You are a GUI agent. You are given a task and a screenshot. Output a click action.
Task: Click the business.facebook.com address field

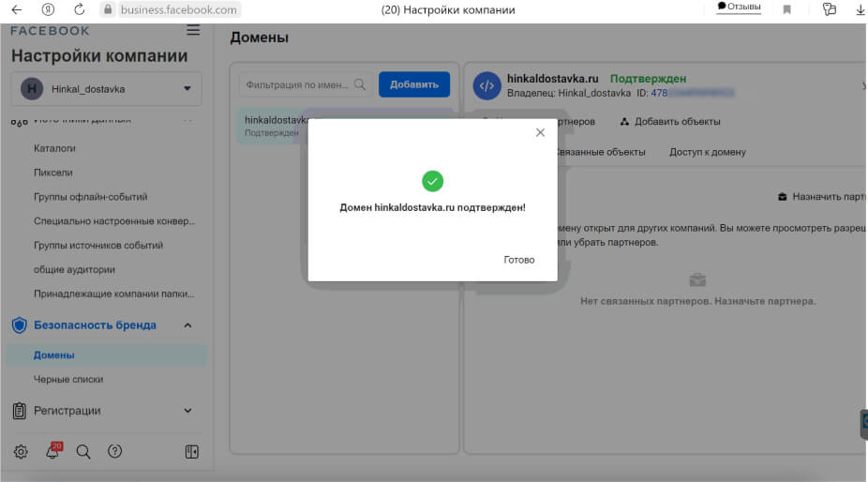click(x=178, y=9)
